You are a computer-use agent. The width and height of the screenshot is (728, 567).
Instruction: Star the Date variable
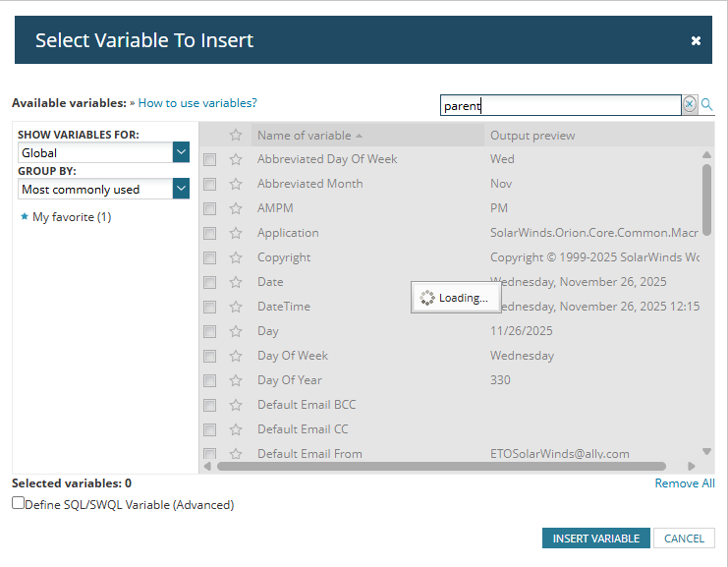pos(236,282)
